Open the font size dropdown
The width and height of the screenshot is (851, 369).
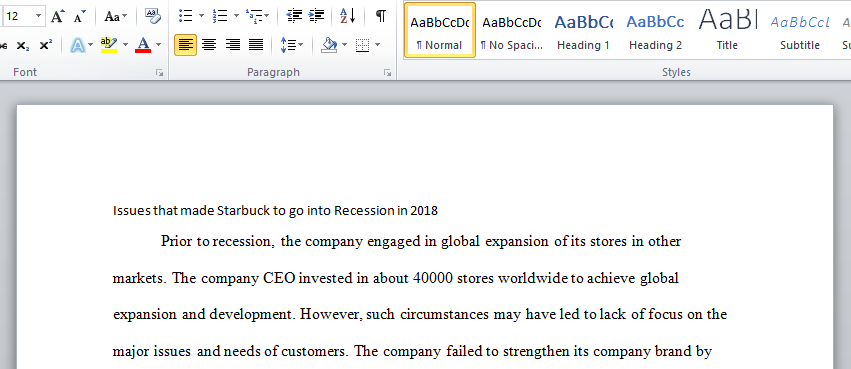pyautogui.click(x=39, y=16)
